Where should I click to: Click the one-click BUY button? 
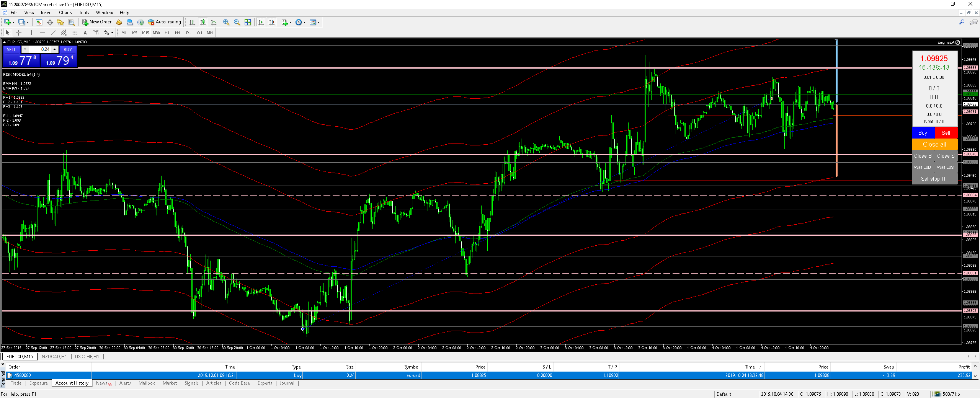click(68, 50)
